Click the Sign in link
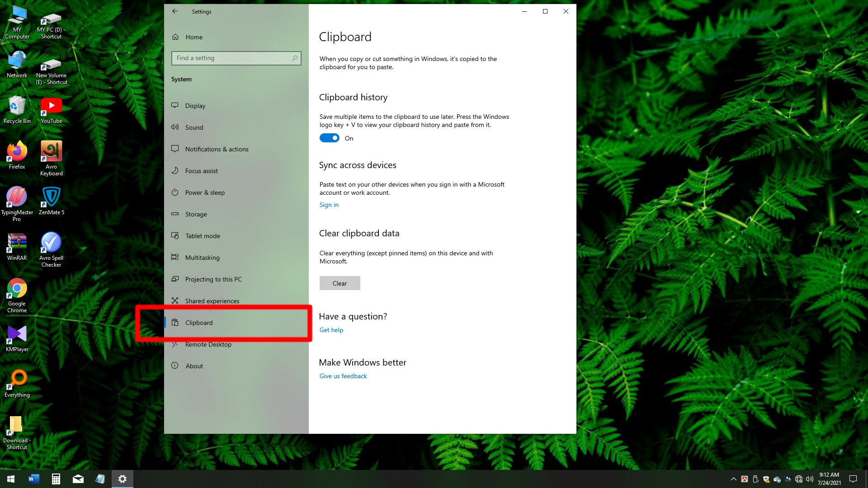This screenshot has width=868, height=488. coord(329,205)
